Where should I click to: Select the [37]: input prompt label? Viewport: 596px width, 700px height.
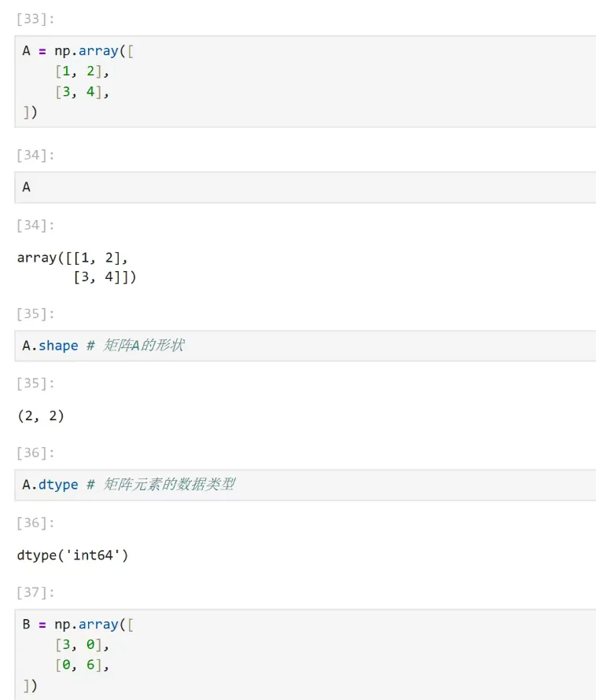(35, 592)
